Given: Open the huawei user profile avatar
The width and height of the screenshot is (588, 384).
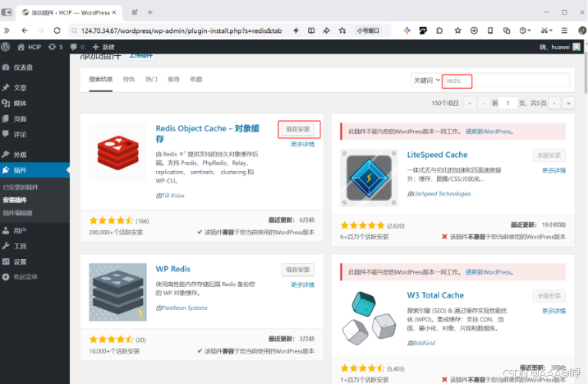Looking at the screenshot, I should (x=577, y=47).
